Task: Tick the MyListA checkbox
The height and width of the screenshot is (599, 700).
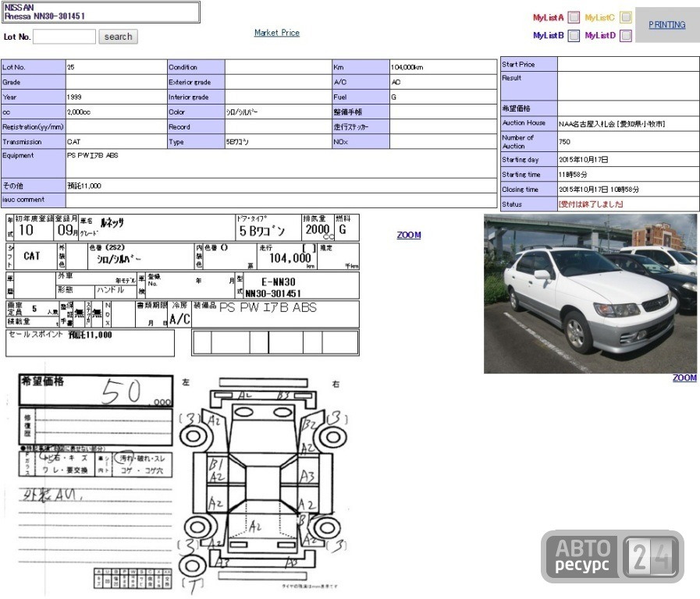Action: pyautogui.click(x=574, y=17)
